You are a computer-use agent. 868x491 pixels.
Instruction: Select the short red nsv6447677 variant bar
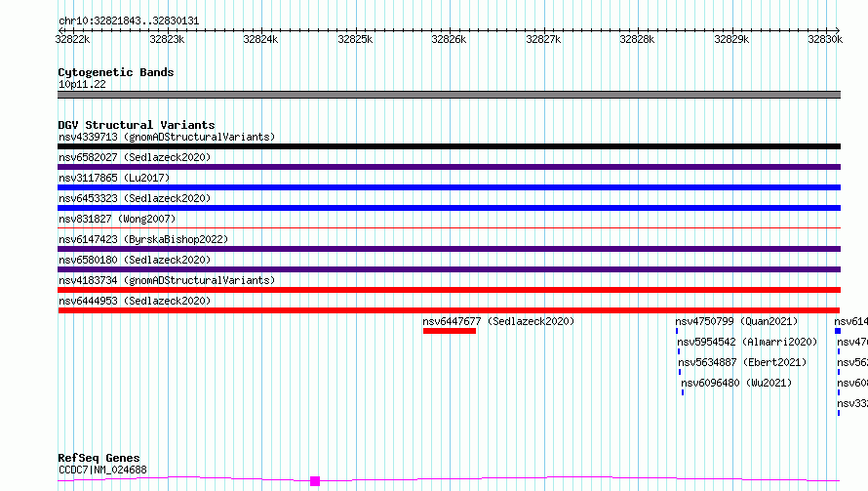point(450,331)
